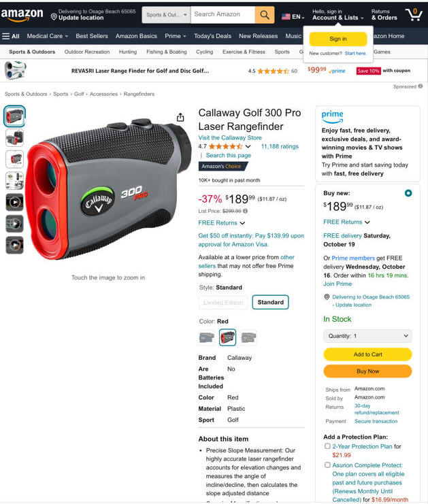Open the hamburger All menu
This screenshot has width=428, height=504.
coord(11,36)
